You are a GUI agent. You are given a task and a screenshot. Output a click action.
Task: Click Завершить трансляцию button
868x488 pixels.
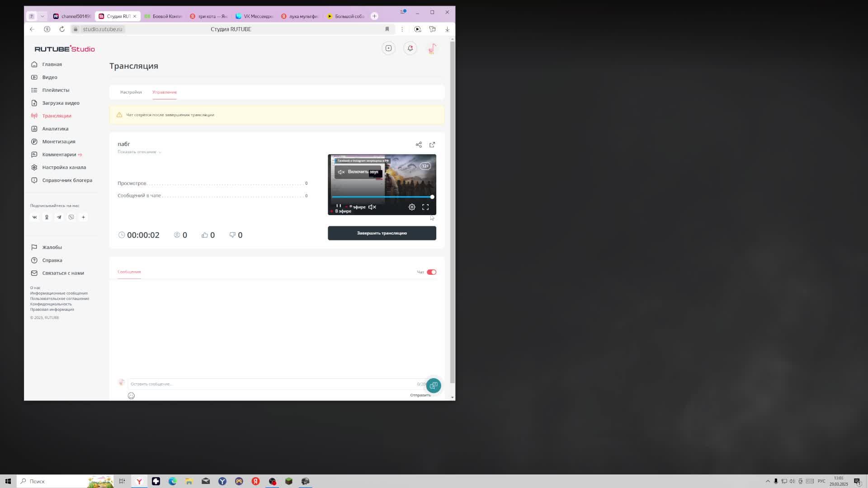click(x=382, y=233)
